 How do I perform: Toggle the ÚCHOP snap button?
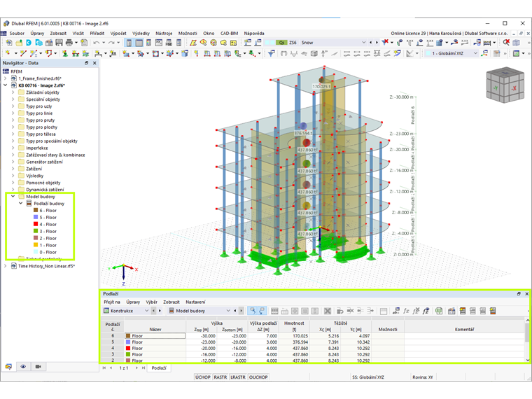coord(203,377)
